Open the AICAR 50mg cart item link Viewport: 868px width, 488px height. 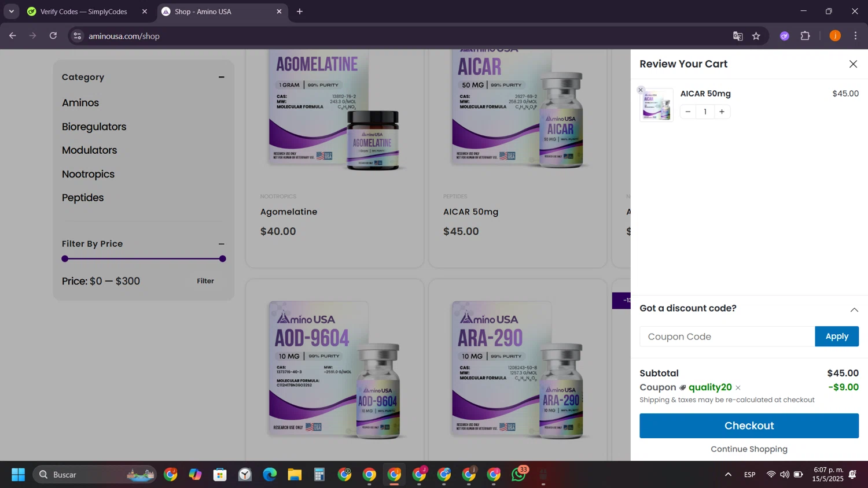(x=705, y=94)
